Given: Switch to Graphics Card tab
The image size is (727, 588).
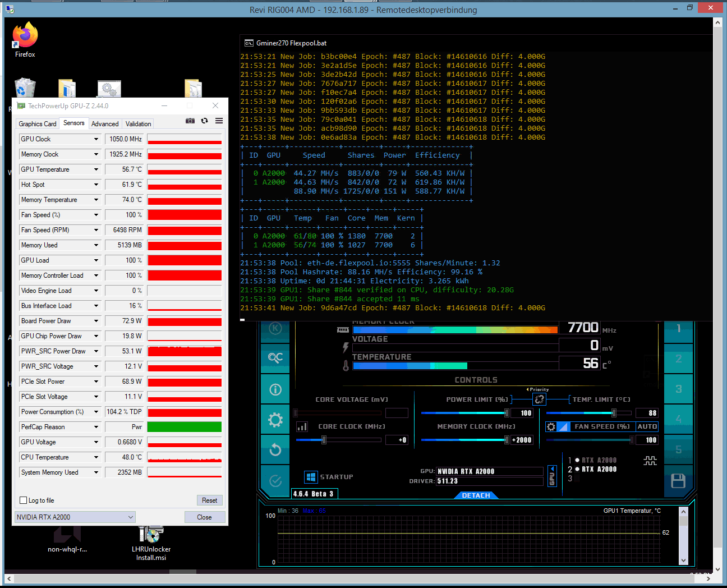Looking at the screenshot, I should click(x=38, y=124).
